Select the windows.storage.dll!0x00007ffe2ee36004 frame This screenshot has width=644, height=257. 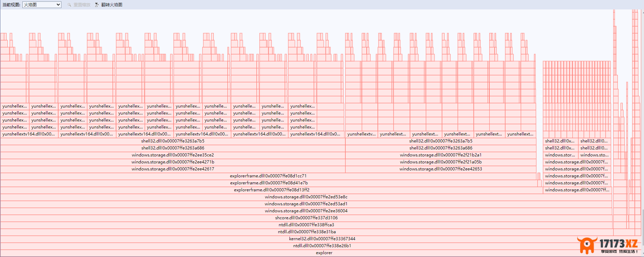pyautogui.click(x=306, y=211)
